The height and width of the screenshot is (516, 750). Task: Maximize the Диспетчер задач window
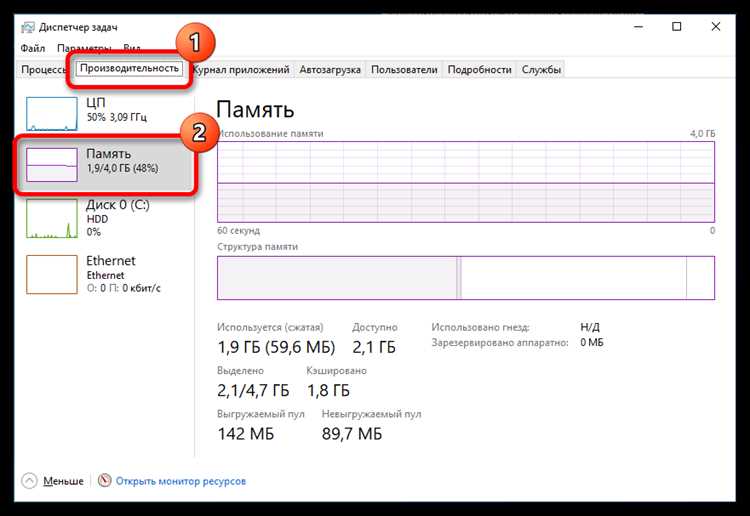pyautogui.click(x=677, y=27)
